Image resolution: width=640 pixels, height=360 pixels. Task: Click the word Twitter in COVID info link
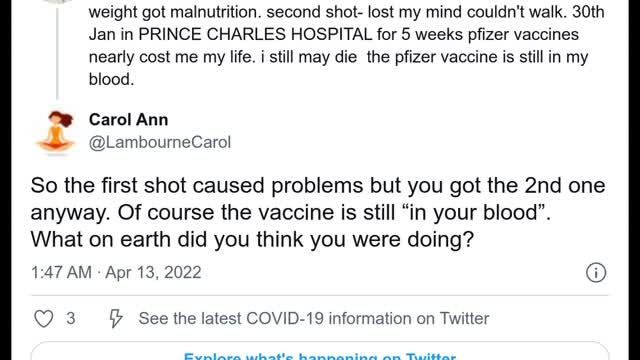tap(464, 318)
